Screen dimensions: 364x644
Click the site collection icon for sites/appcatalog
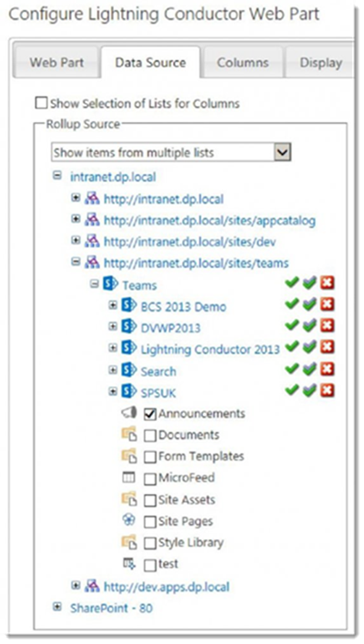(92, 220)
